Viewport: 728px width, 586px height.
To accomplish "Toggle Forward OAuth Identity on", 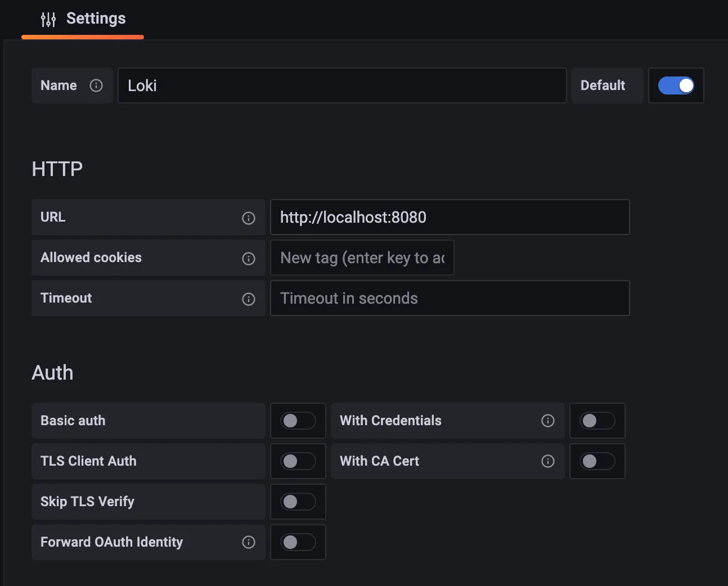I will [x=298, y=542].
